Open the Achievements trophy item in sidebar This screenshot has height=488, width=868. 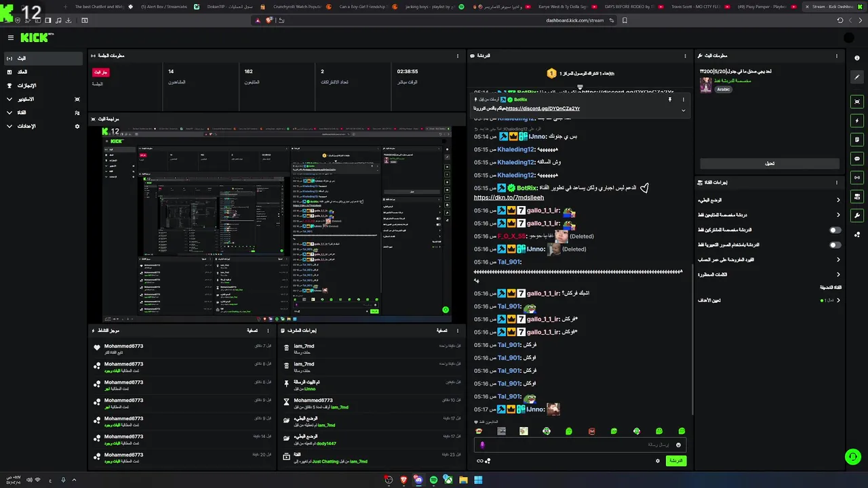pos(43,85)
